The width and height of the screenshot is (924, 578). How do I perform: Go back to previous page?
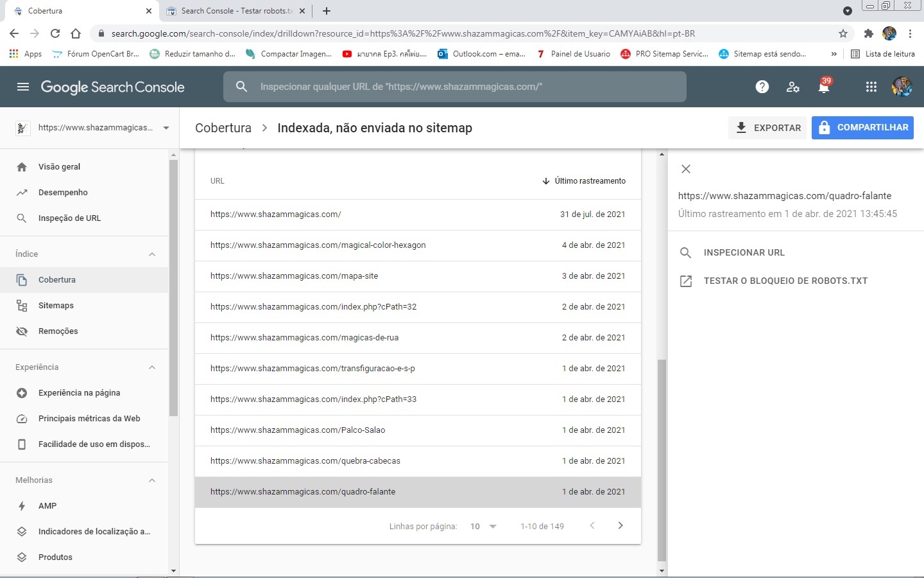pos(14,33)
